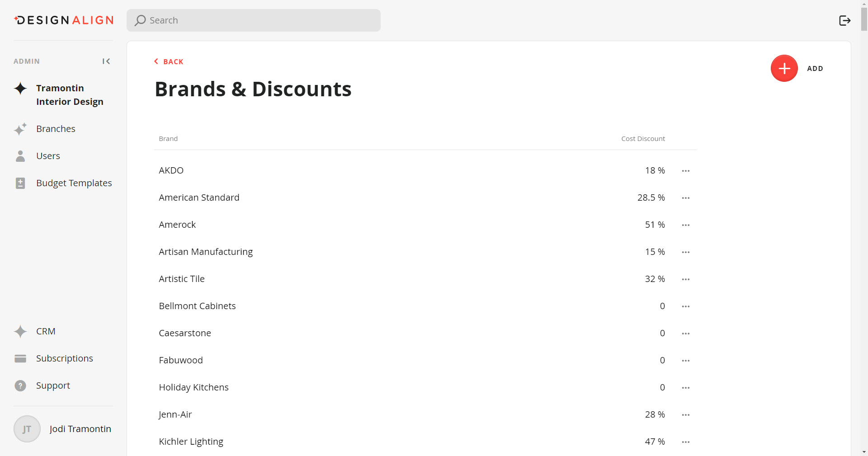The height and width of the screenshot is (456, 868).
Task: Click the Budget Templates document icon
Action: pos(20,183)
